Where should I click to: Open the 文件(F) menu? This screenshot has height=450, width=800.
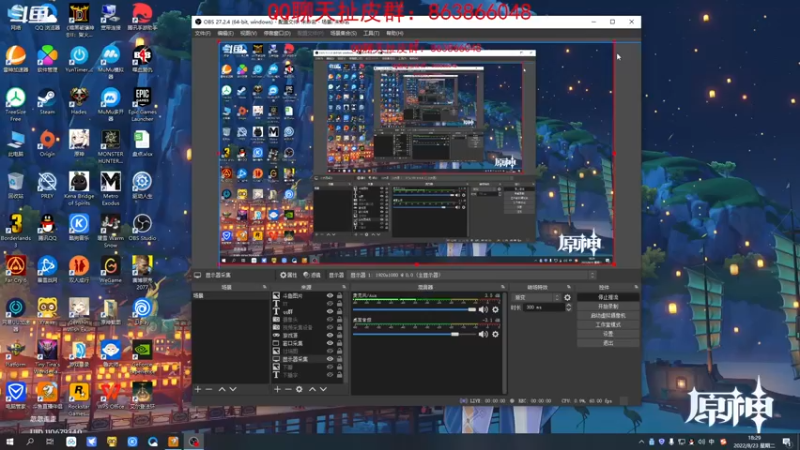tap(203, 33)
